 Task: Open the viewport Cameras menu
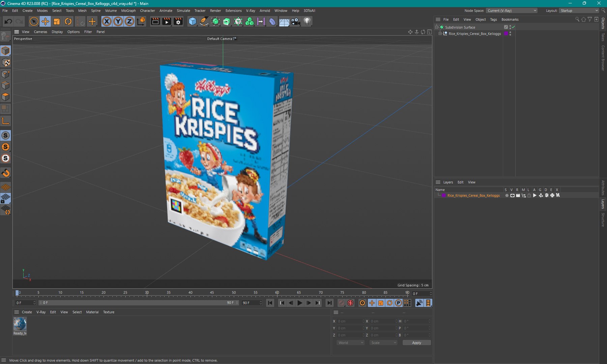click(40, 32)
